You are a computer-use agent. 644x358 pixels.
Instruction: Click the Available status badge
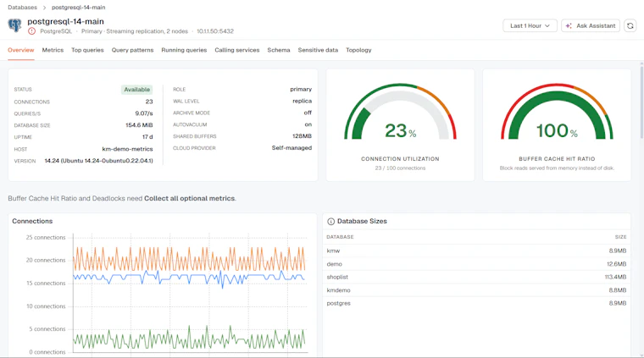tap(136, 90)
